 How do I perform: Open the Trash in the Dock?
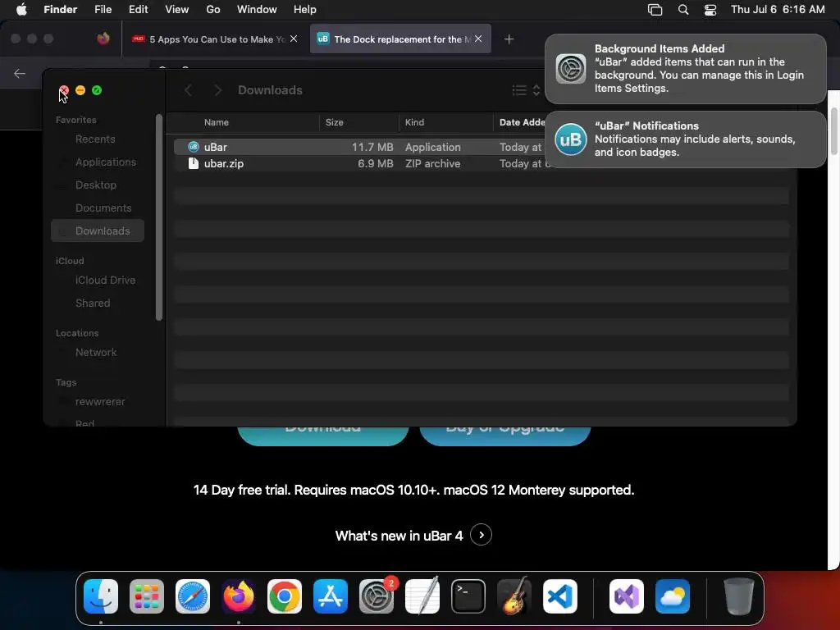739,596
